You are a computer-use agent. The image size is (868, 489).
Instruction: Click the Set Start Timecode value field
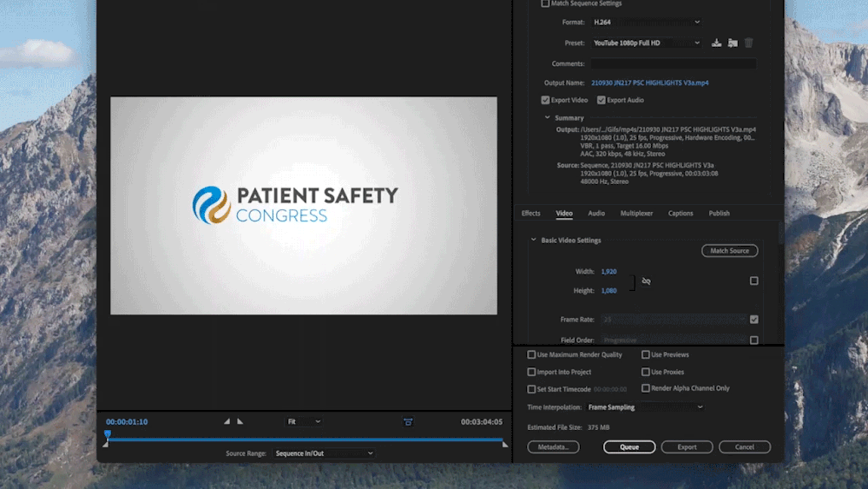point(610,389)
